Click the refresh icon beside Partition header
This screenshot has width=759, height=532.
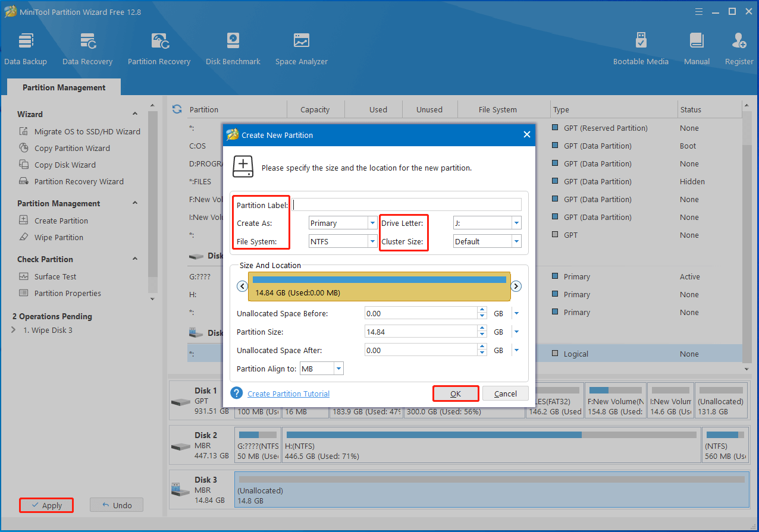(177, 109)
